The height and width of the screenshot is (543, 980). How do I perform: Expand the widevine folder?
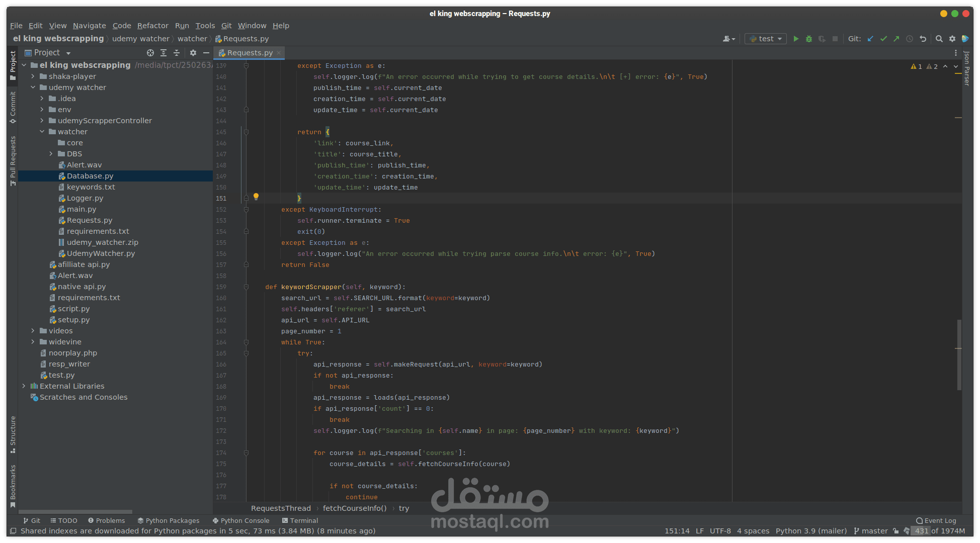tap(33, 342)
